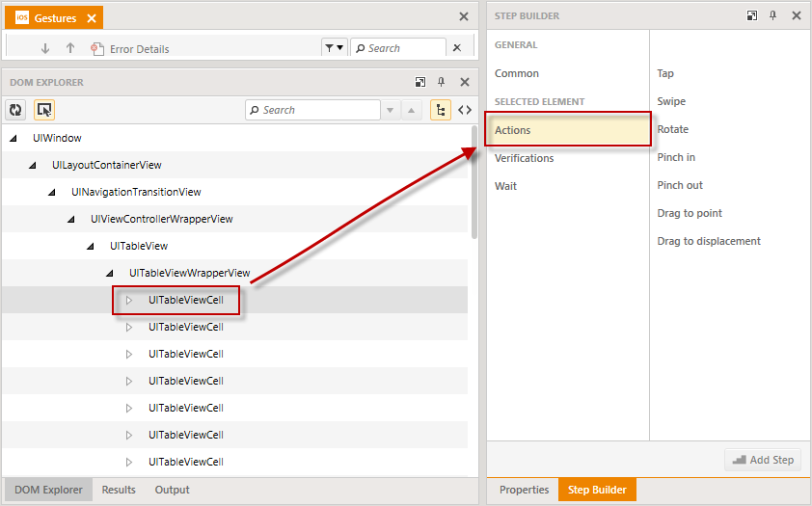The height and width of the screenshot is (506, 812).
Task: Switch to the Properties tab
Action: click(524, 490)
